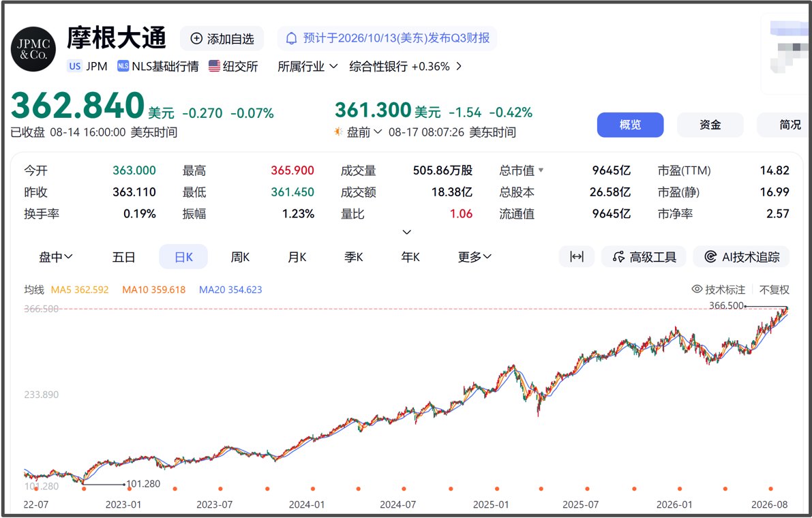Toggle 技术标注 eye visibility

(697, 289)
